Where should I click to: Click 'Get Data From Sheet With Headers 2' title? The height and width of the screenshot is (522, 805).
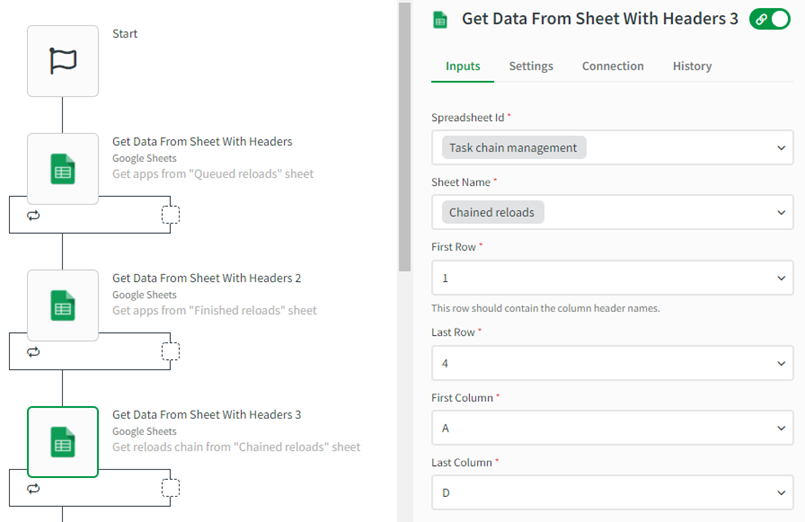206,278
